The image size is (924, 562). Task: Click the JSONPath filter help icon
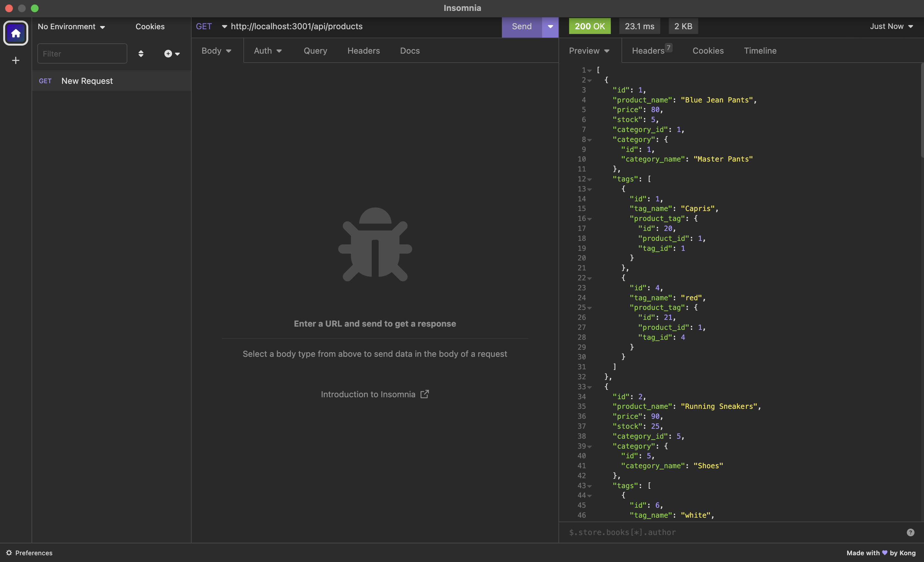pyautogui.click(x=911, y=532)
